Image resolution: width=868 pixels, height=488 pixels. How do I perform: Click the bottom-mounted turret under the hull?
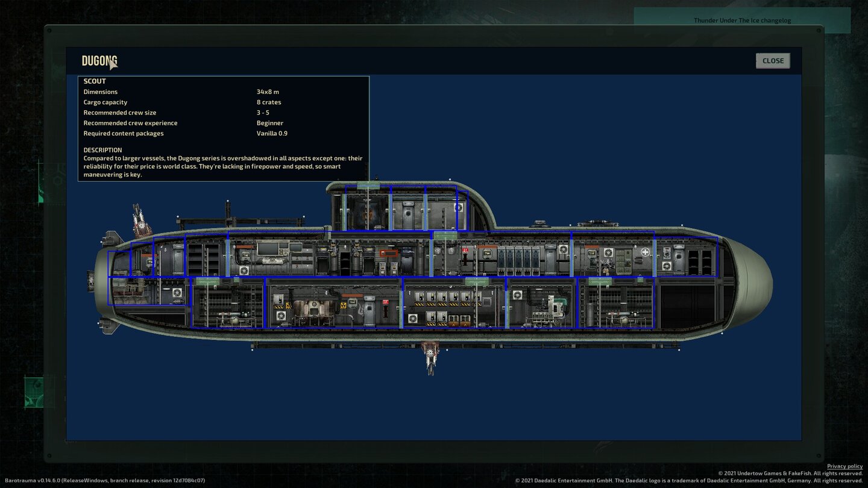click(430, 358)
